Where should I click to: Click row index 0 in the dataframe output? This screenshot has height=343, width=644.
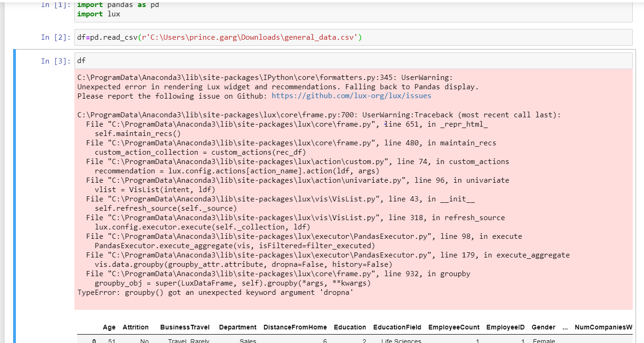click(94, 340)
